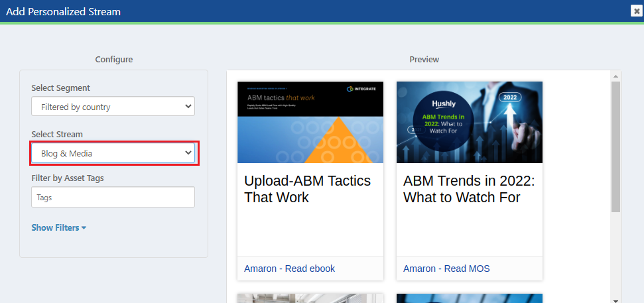
Task: Click the Preview heading
Action: pos(424,60)
